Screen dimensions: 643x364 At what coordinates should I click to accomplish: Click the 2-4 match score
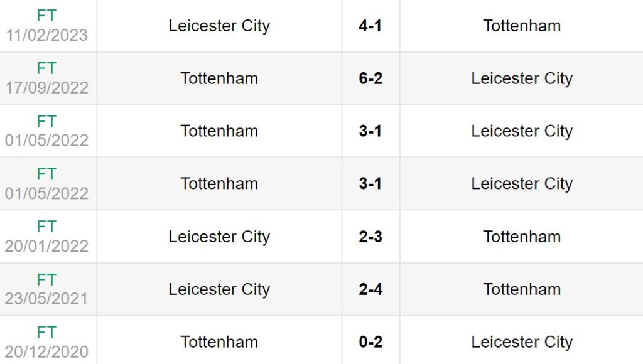pyautogui.click(x=370, y=289)
